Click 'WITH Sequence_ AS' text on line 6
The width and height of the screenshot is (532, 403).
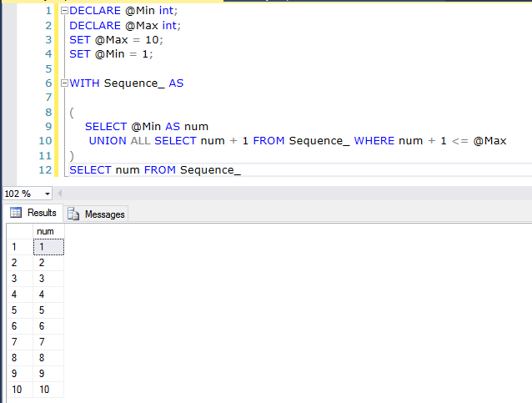coord(126,83)
